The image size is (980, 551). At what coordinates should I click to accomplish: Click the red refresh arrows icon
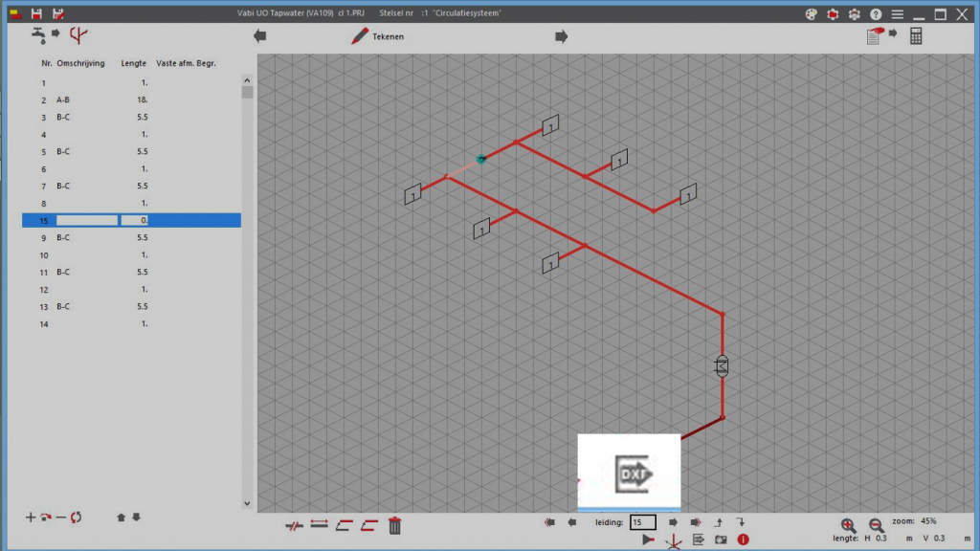(76, 518)
